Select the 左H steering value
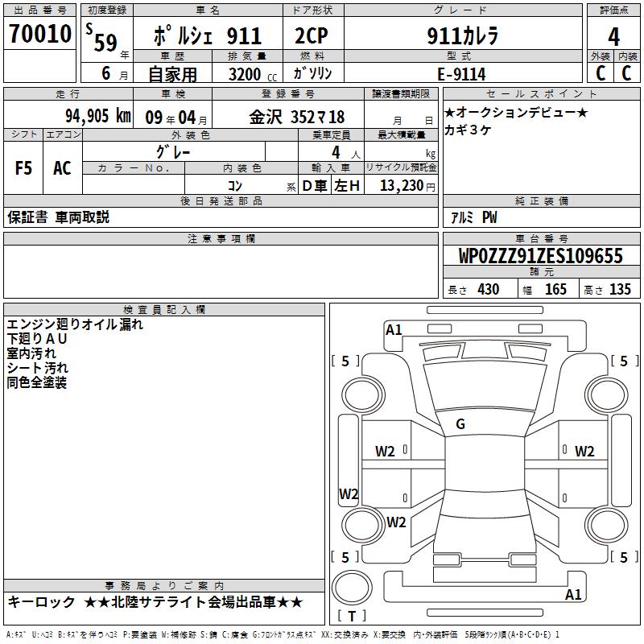644x644 pixels. click(x=347, y=186)
